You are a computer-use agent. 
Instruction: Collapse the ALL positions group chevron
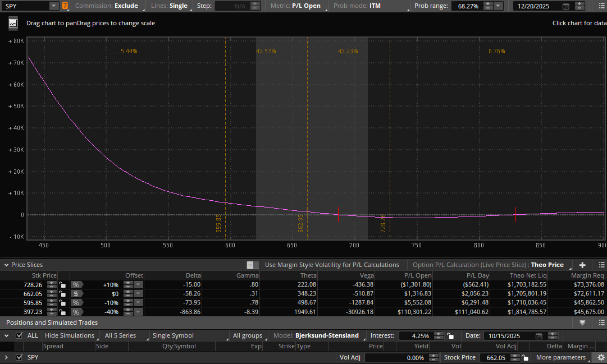[x=6, y=336]
